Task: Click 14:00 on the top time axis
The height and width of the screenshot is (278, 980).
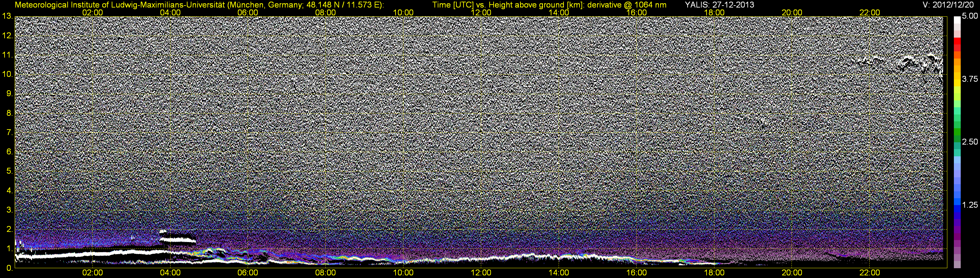Action: (x=559, y=12)
